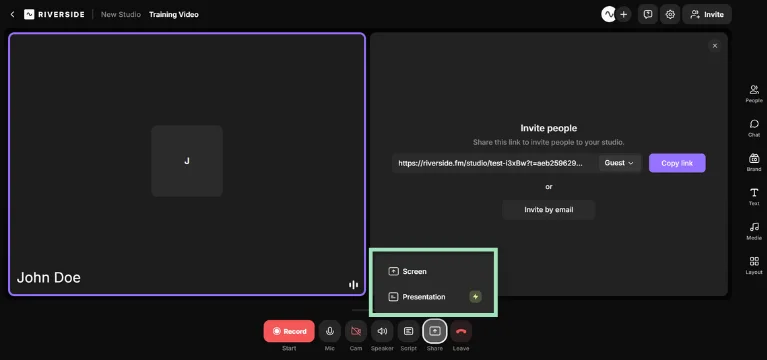
Task: Start recording with Record button
Action: [289, 331]
